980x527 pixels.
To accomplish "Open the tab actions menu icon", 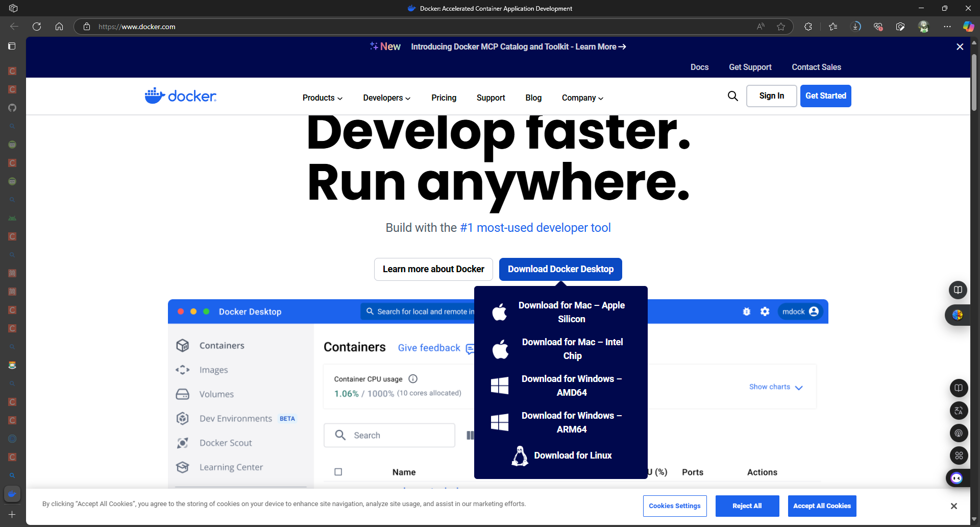I will click(x=12, y=46).
